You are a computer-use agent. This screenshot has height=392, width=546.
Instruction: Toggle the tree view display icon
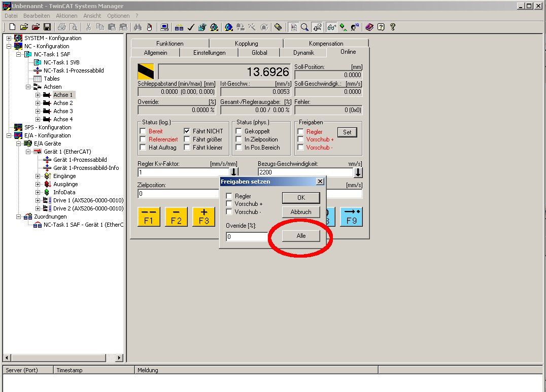(293, 27)
